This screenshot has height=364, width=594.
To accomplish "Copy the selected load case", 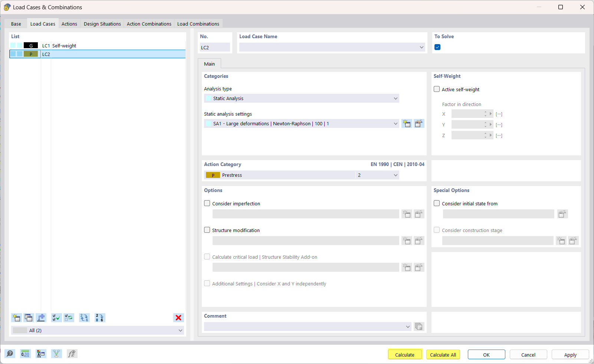I will coord(29,318).
